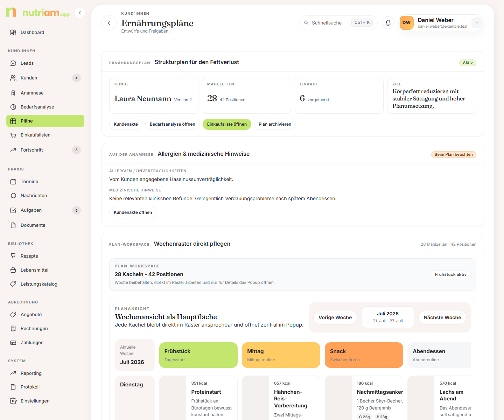Click the Nachrichten message icon
Viewport: 504px width, 420px height.
pos(13,196)
